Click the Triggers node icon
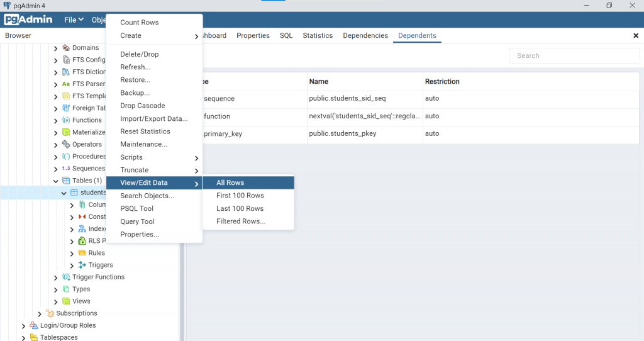Screen dimensions: 644x341 click(x=82, y=265)
